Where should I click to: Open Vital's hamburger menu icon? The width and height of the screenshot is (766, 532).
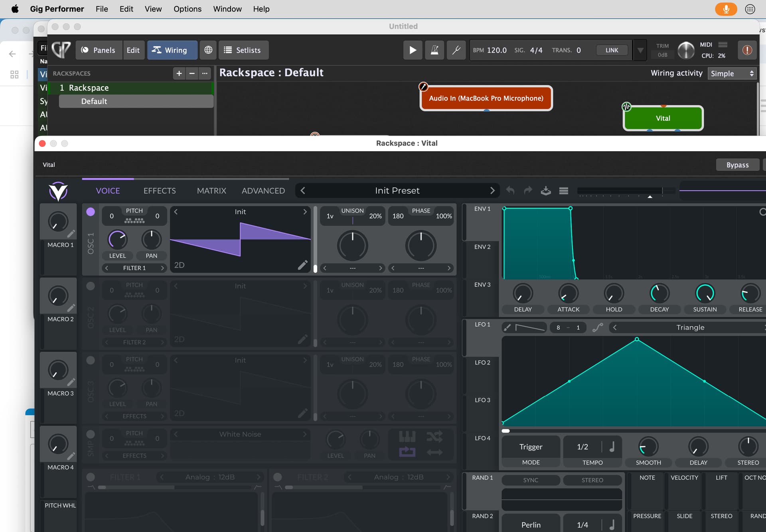coord(563,191)
